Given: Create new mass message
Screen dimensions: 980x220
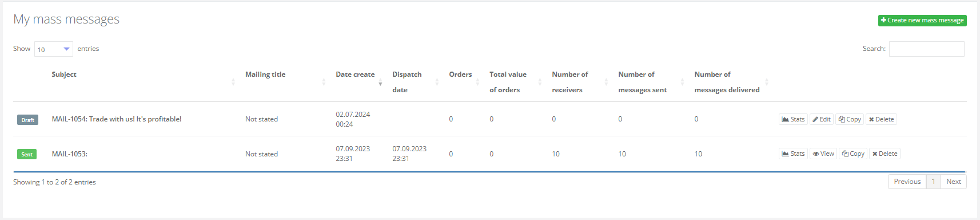Looking at the screenshot, I should pyautogui.click(x=922, y=20).
